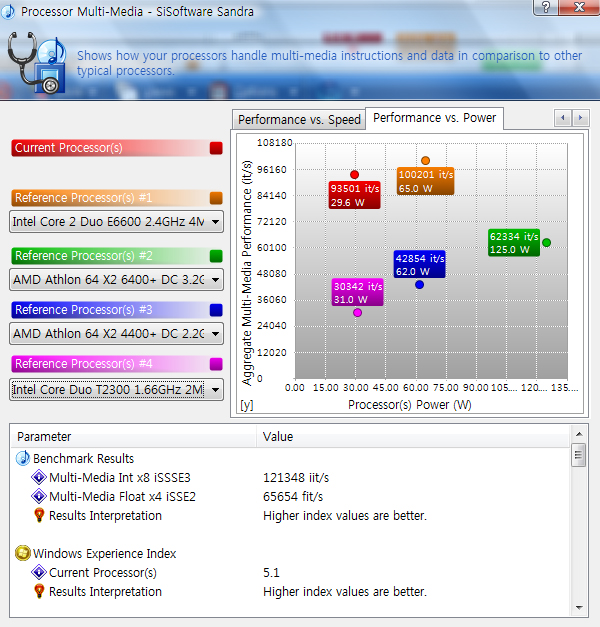
Task: Click the blue 42854 it/s data point
Action: (419, 285)
